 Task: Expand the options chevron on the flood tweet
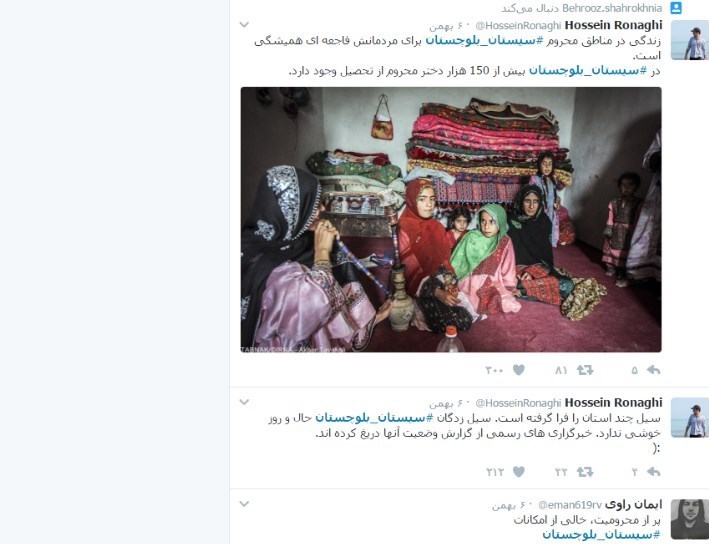(244, 402)
